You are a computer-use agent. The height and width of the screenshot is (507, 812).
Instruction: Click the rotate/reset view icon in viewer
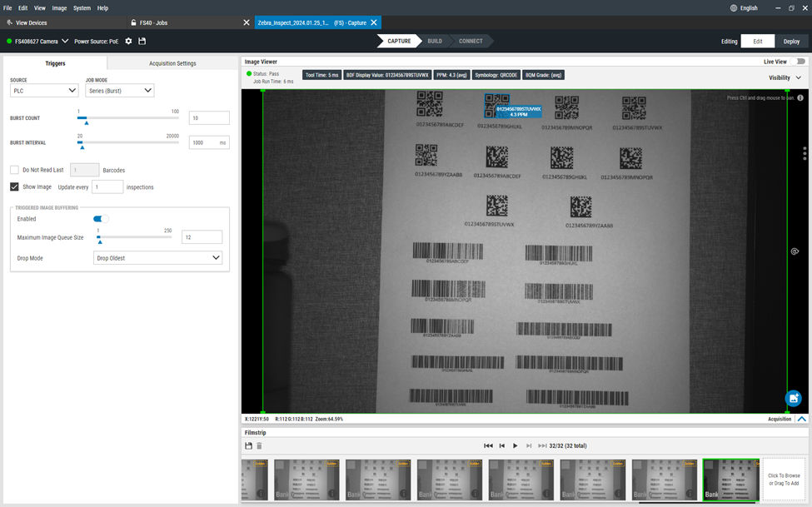pyautogui.click(x=795, y=251)
